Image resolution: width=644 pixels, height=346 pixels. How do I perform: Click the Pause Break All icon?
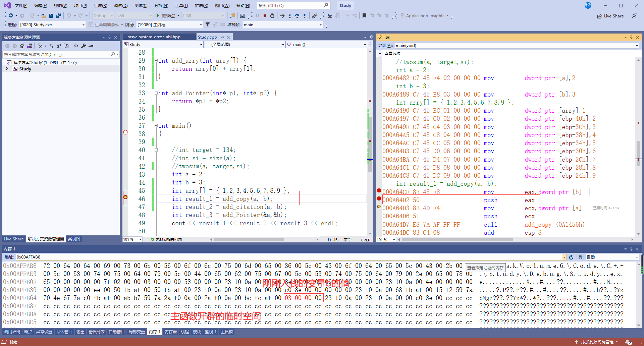click(x=258, y=16)
